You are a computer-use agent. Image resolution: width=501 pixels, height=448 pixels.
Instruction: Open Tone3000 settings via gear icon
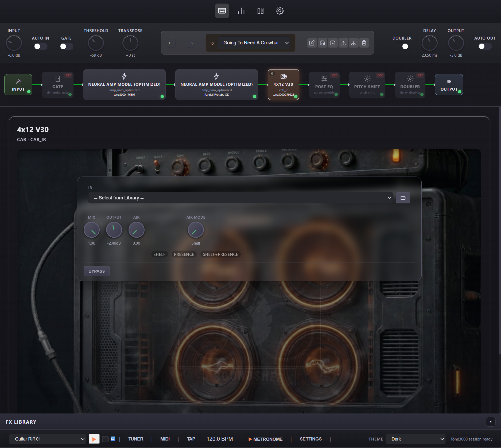[279, 11]
